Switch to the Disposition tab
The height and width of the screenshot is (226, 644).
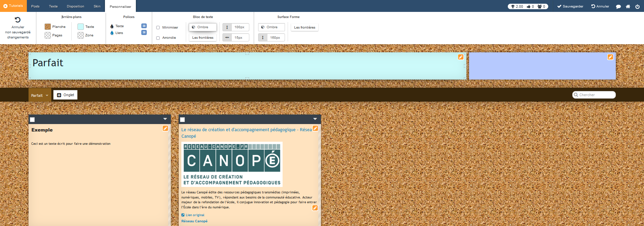tap(75, 6)
